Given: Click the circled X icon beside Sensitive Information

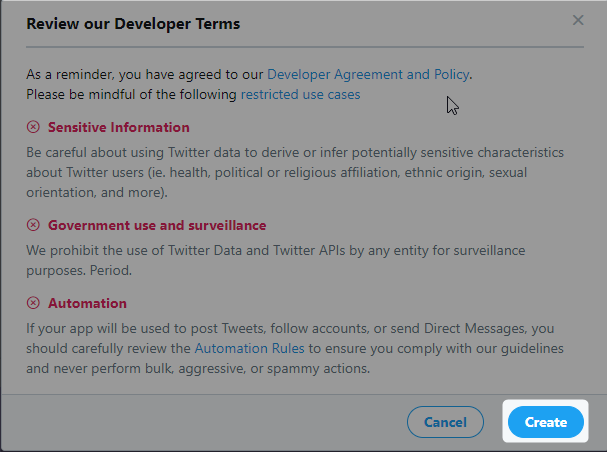Looking at the screenshot, I should pos(33,127).
